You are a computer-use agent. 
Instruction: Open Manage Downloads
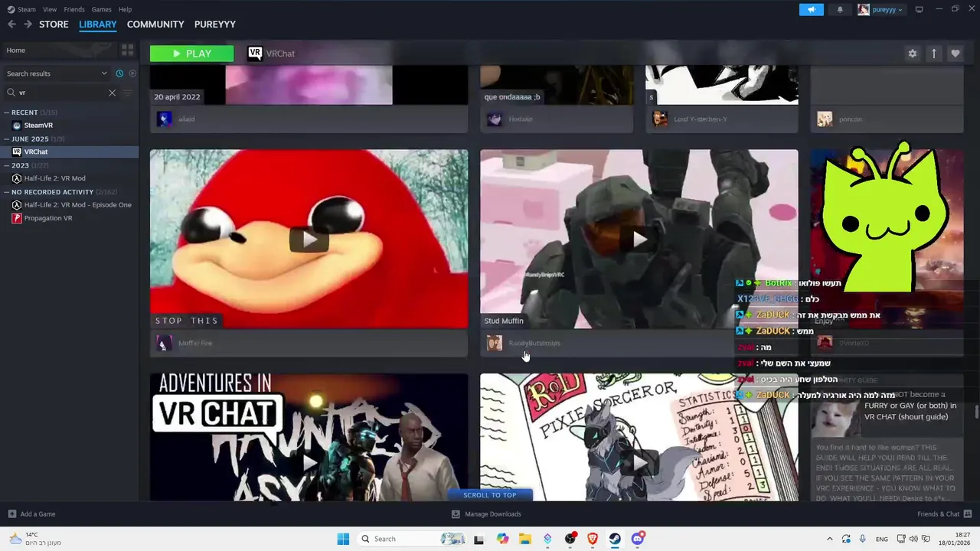coord(487,514)
